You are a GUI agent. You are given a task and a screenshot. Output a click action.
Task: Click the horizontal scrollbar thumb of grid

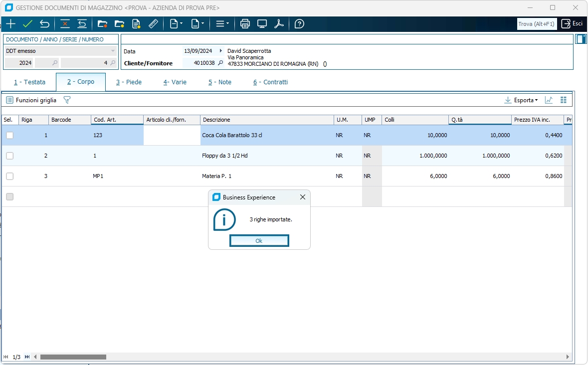[73, 357]
